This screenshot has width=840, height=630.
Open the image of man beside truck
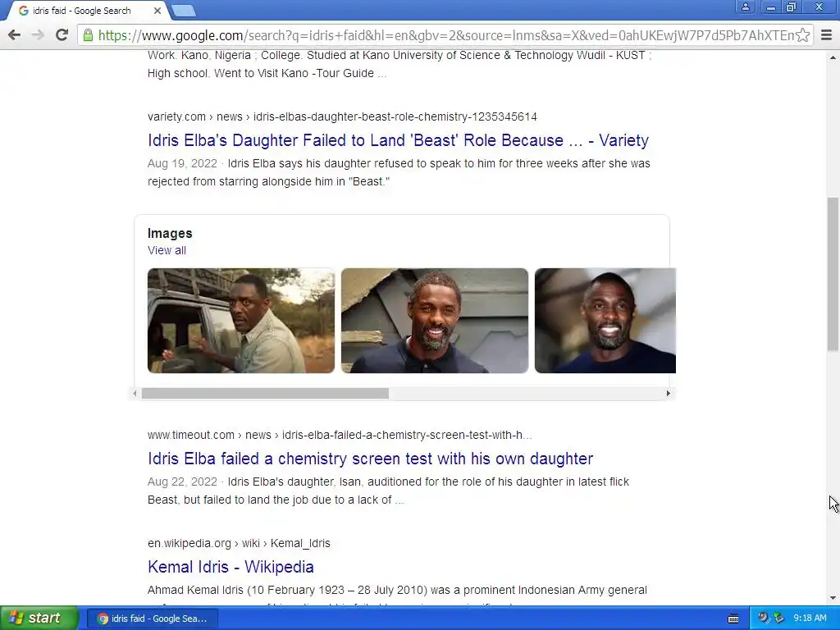pos(241,321)
